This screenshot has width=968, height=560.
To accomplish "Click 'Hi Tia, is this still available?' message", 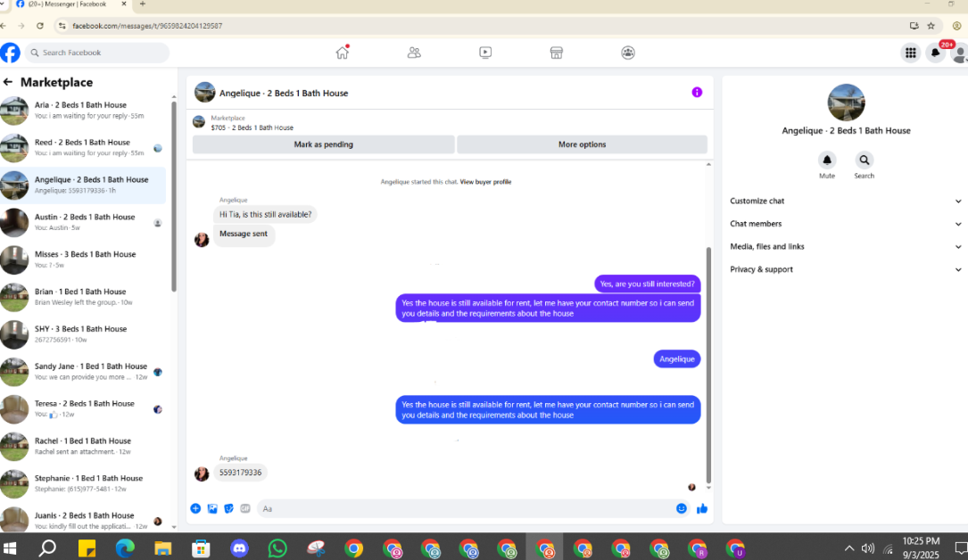I will tap(266, 215).
